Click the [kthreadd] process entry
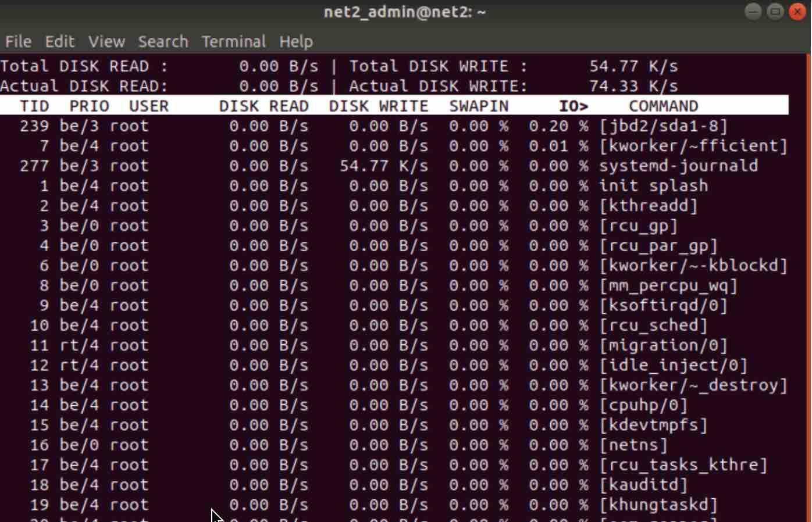Viewport: 812px width, 522px height. click(648, 206)
